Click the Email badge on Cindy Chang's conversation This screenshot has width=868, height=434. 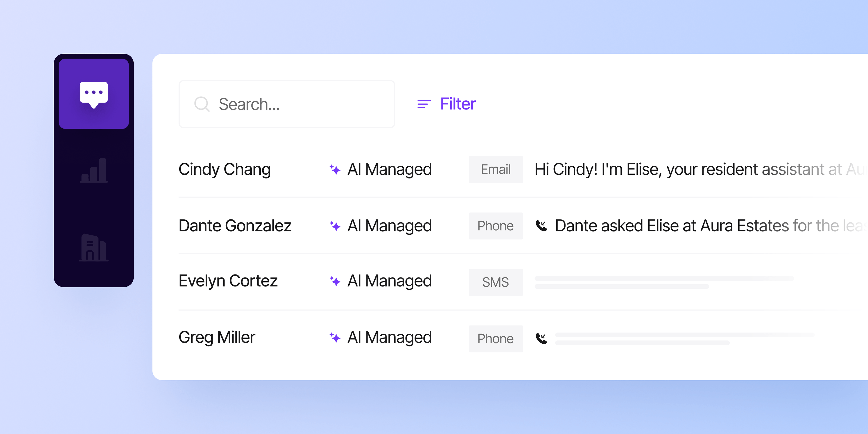(x=495, y=170)
